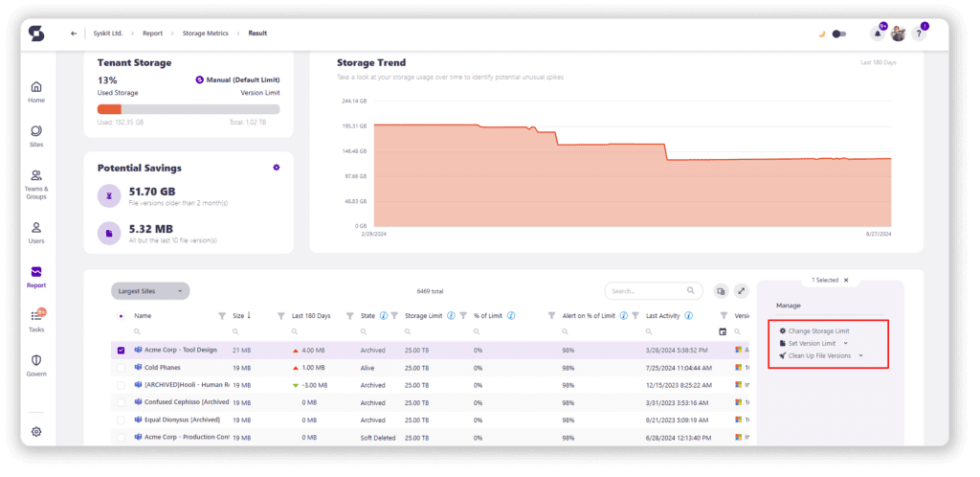Click the Report breadcrumb
The width and height of the screenshot is (980, 477).
[152, 34]
